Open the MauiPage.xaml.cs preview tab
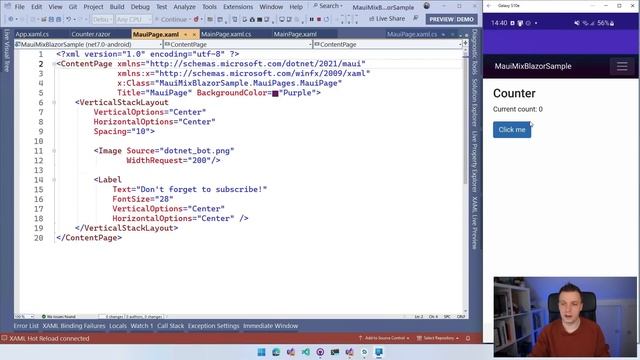The height and width of the screenshot is (360, 640). point(412,34)
